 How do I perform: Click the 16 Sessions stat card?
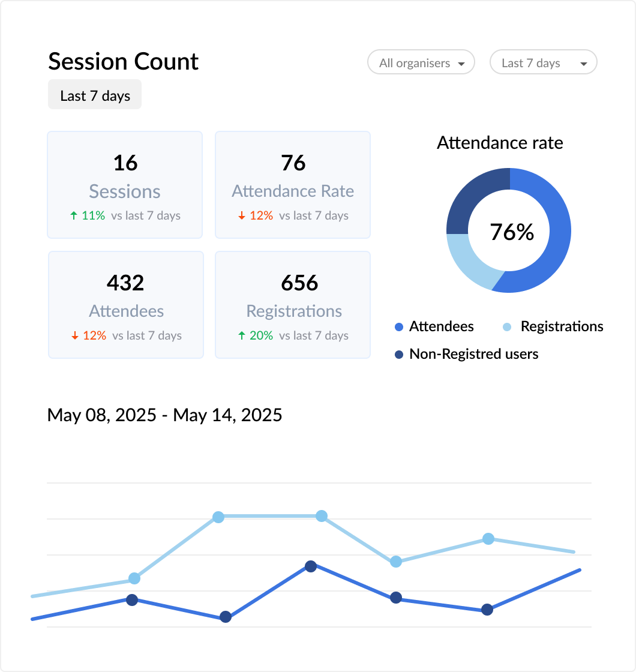click(x=124, y=184)
